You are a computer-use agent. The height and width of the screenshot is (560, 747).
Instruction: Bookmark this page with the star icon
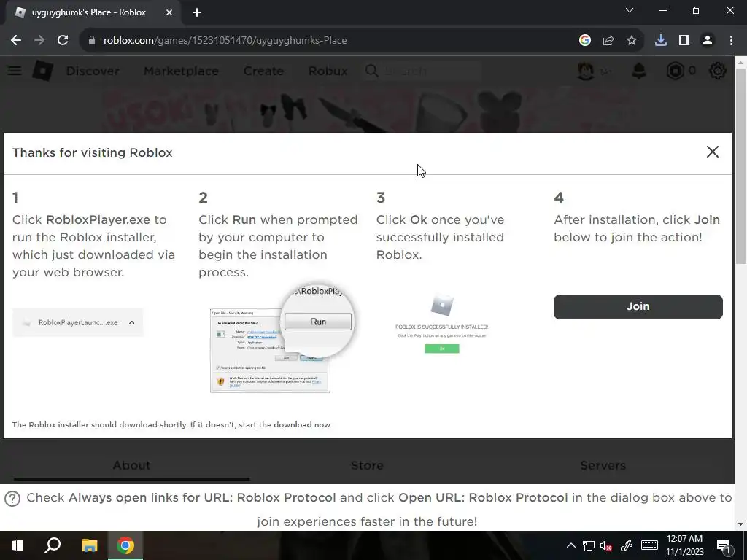(632, 41)
